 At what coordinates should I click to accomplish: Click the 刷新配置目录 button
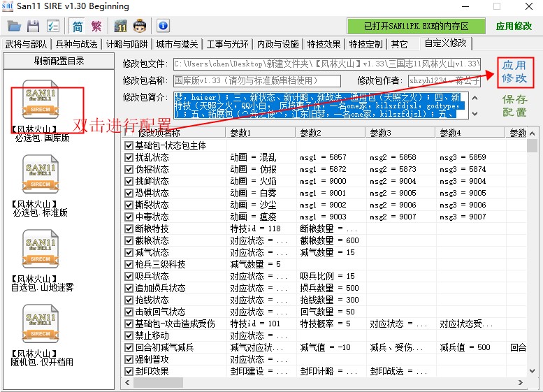(59, 61)
